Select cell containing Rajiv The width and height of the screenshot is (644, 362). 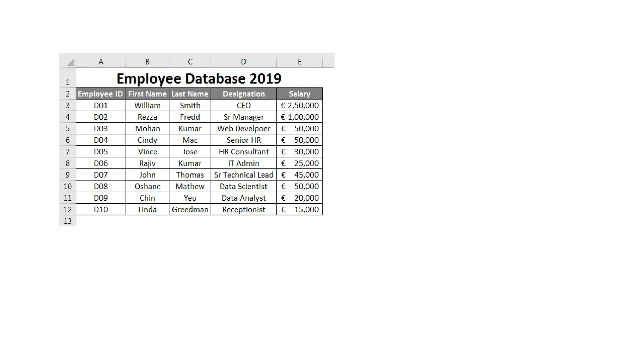click(147, 163)
